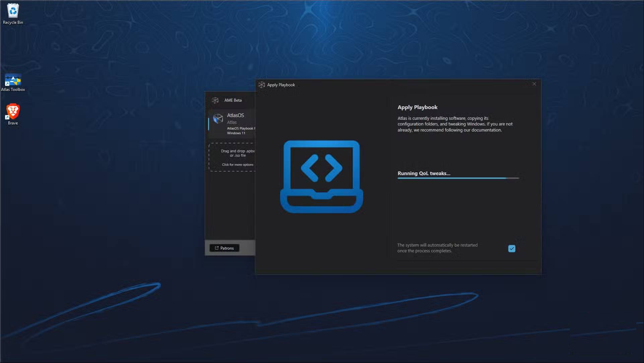Viewport: 644px width, 363px height.
Task: Close the Apply Playbook window
Action: pos(534,84)
